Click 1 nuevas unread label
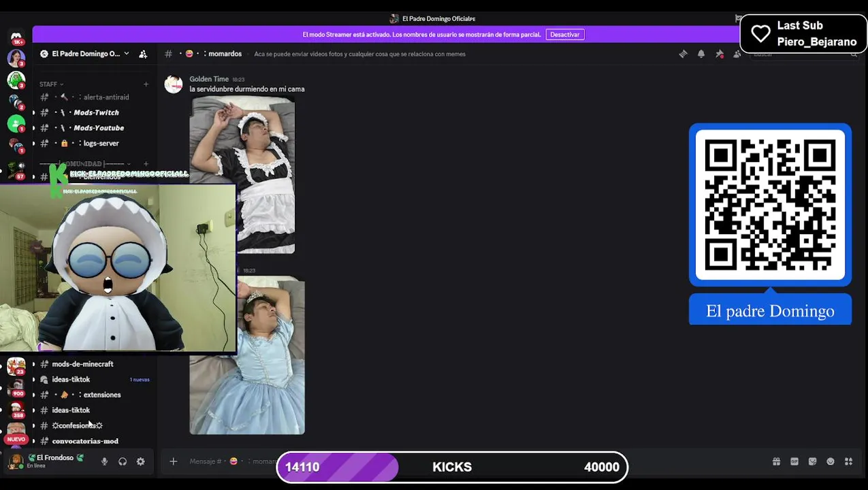The height and width of the screenshot is (490, 868). click(x=140, y=380)
